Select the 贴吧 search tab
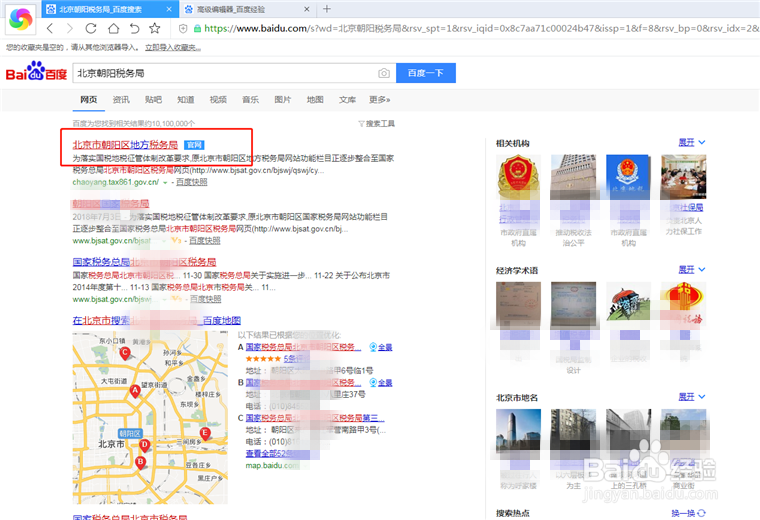The height and width of the screenshot is (520, 760). (x=153, y=99)
